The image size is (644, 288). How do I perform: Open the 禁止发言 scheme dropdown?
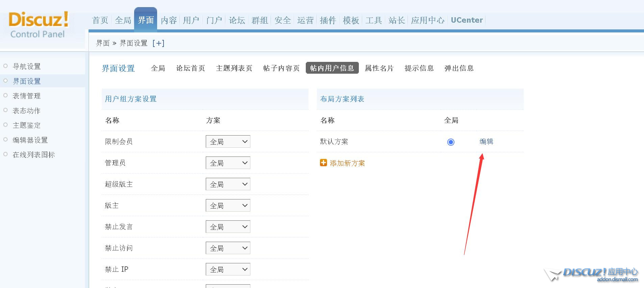tap(228, 227)
